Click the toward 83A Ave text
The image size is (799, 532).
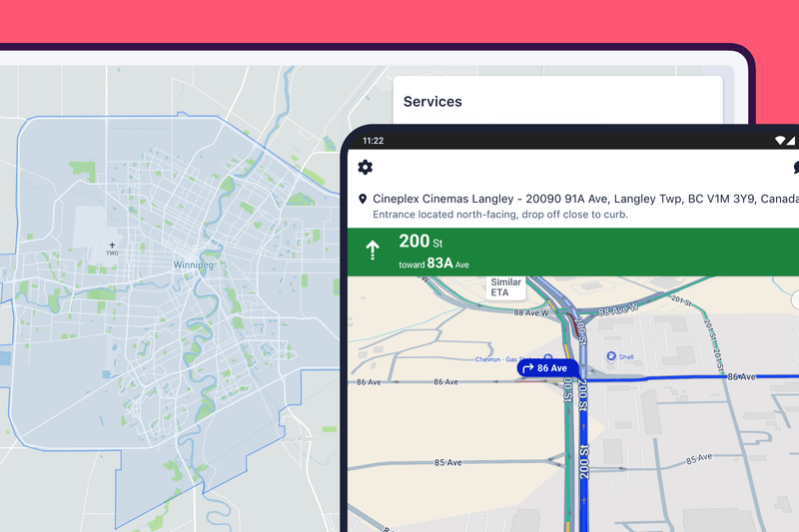point(433,264)
